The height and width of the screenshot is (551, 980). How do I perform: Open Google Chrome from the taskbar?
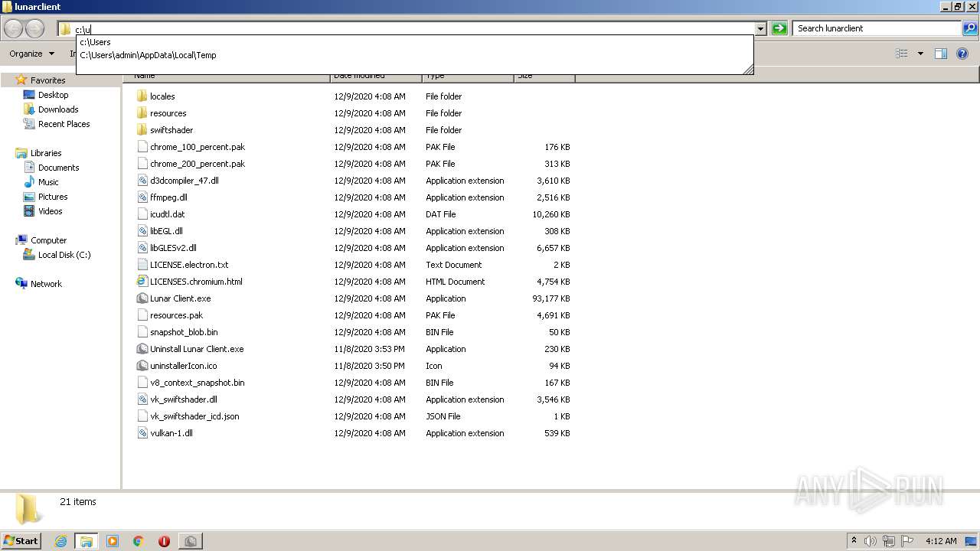tap(139, 541)
